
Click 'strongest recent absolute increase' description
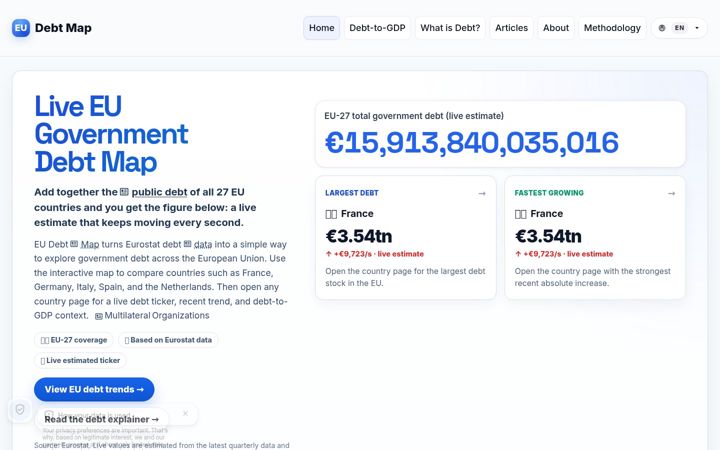click(592, 277)
